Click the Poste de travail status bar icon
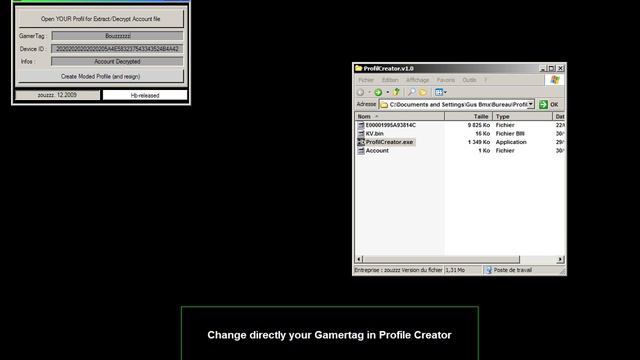The width and height of the screenshot is (640, 360). (x=489, y=270)
